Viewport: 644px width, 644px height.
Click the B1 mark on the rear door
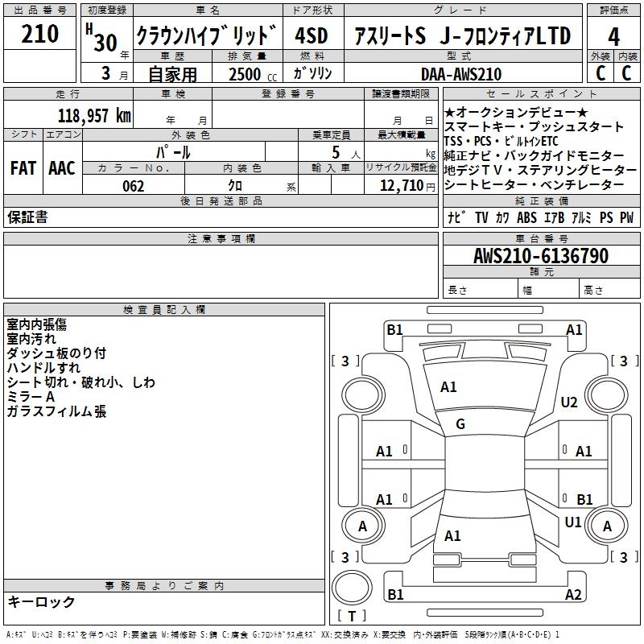[584, 499]
